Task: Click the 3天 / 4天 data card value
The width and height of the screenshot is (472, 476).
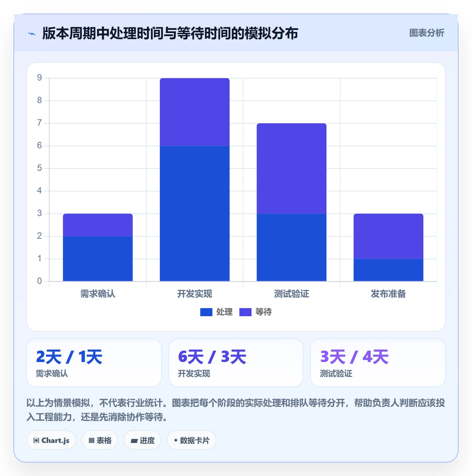Action: click(354, 357)
